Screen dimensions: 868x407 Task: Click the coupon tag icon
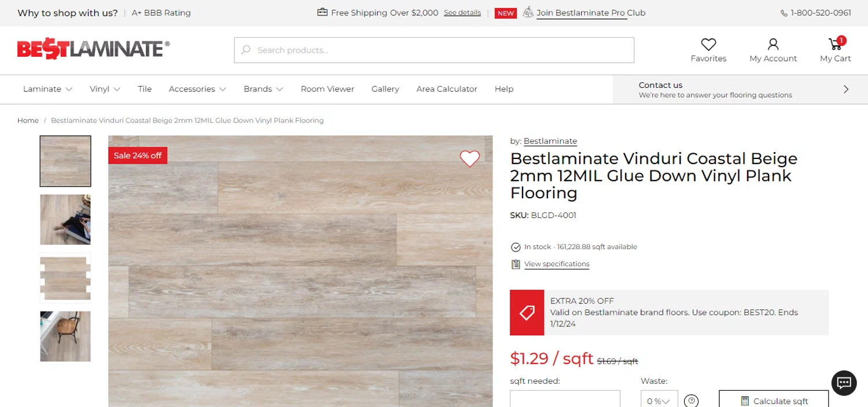[x=527, y=313]
